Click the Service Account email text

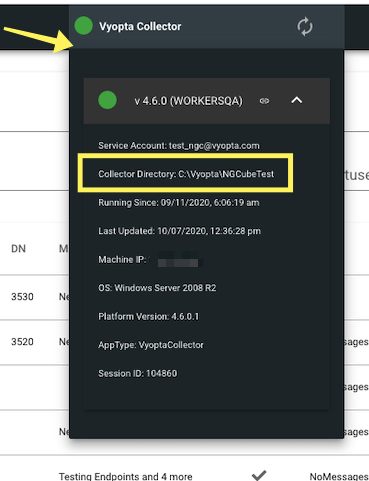point(214,146)
